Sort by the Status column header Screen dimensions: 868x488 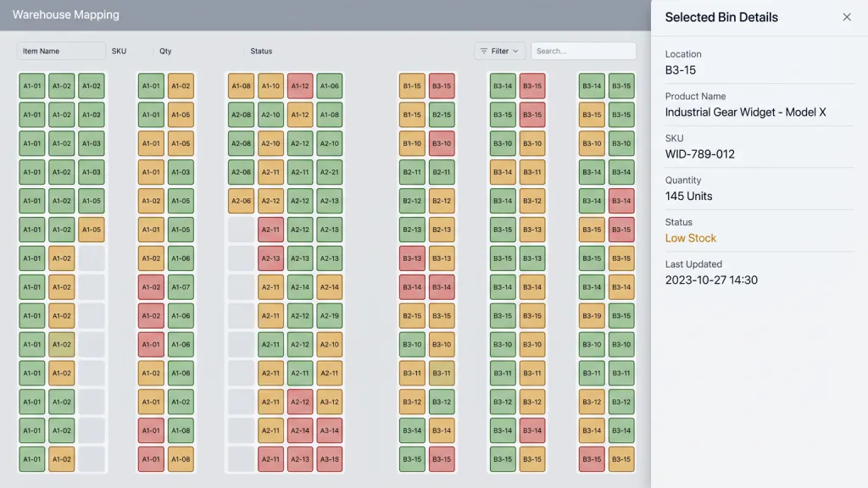point(261,51)
